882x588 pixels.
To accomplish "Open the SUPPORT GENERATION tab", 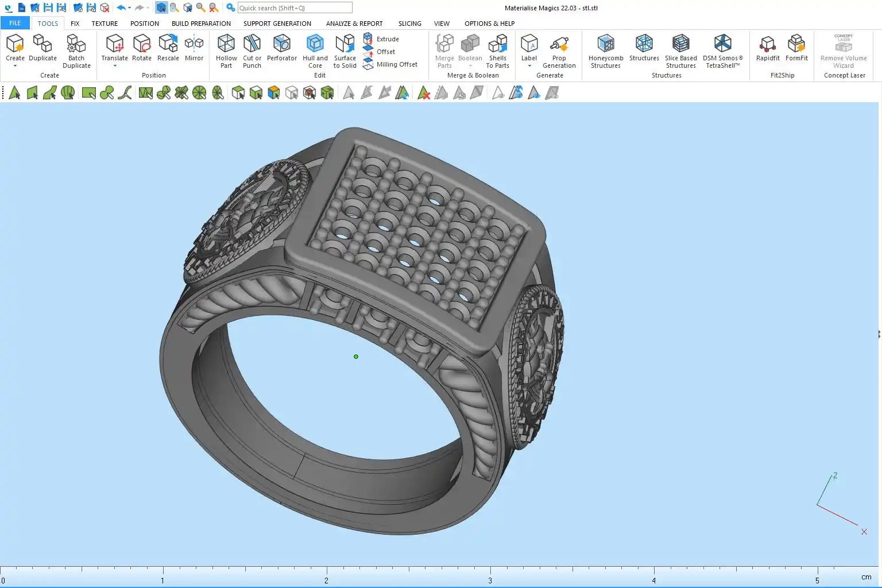I will click(x=277, y=24).
